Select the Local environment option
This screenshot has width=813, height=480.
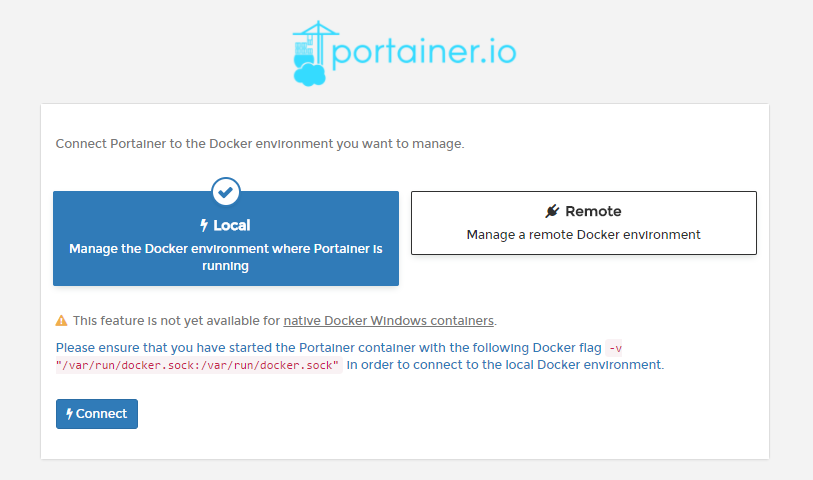[226, 238]
